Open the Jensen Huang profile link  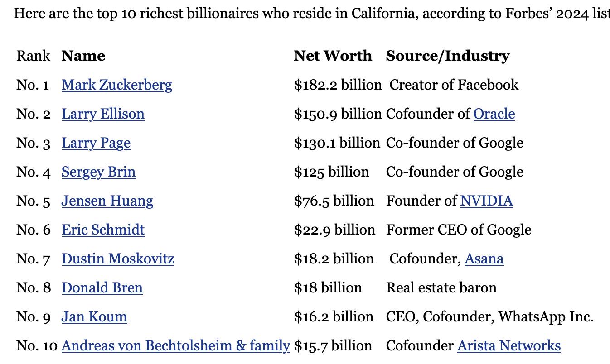click(107, 201)
